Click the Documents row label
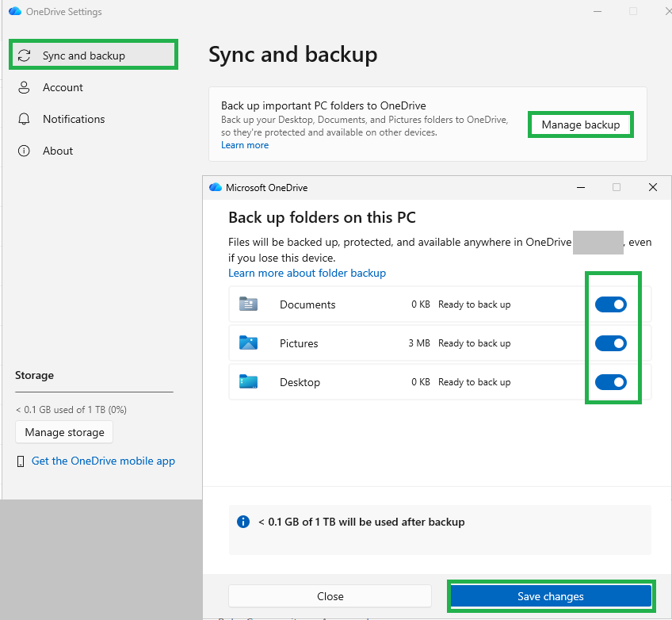Screen dimensions: 672x620 point(307,304)
